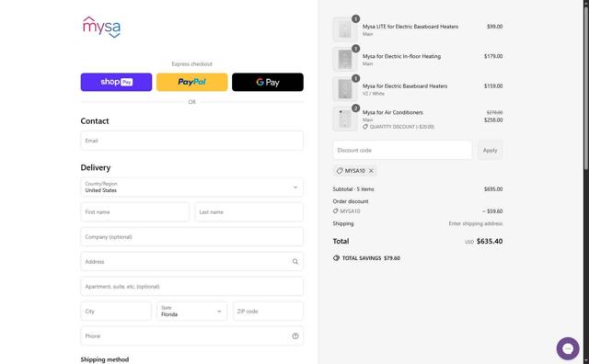Click "Enter shipping address" shipping text
The width and height of the screenshot is (589, 364).
click(476, 223)
